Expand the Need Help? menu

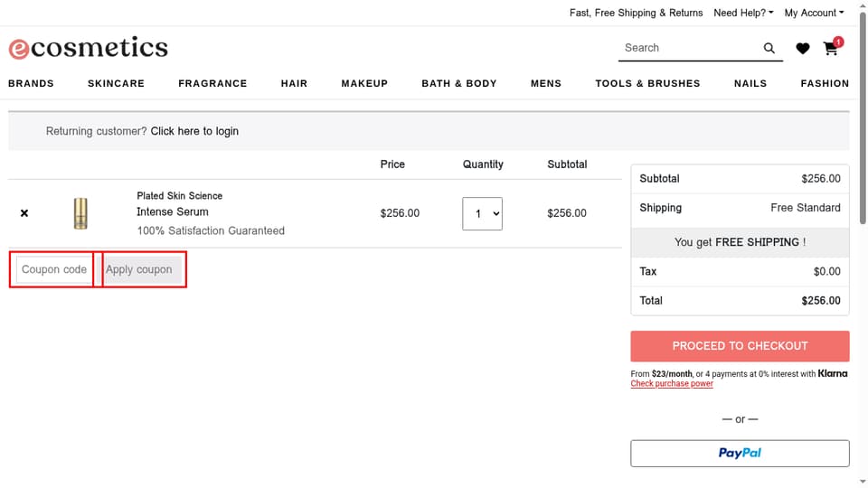(x=743, y=13)
